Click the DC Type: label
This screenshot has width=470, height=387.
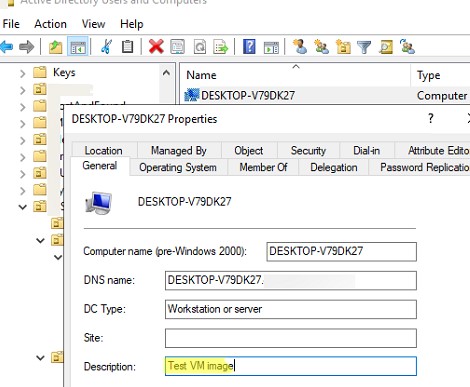[x=105, y=309]
